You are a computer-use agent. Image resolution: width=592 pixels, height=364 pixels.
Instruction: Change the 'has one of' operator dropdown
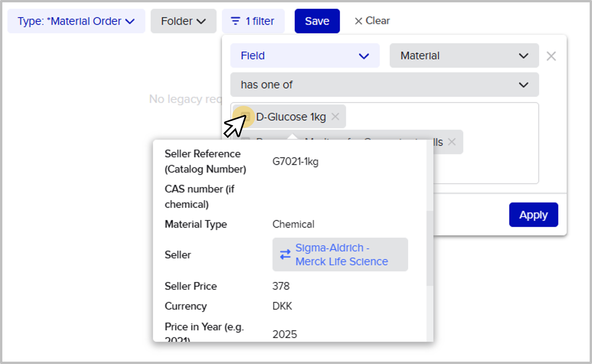[384, 85]
